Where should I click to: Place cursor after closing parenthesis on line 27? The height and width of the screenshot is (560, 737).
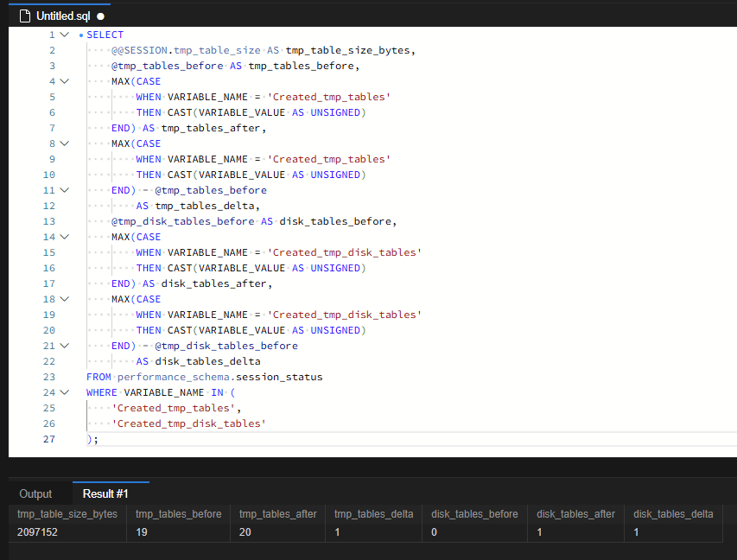pyautogui.click(x=92, y=439)
